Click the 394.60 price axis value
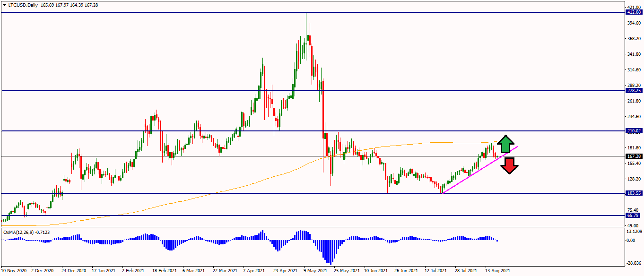Screen dimensions: 644x276 (634, 23)
